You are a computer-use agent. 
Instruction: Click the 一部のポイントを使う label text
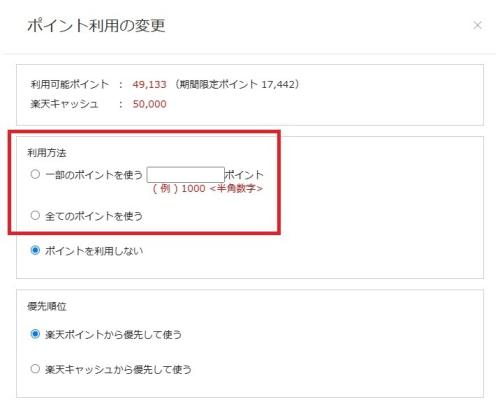pyautogui.click(x=94, y=175)
